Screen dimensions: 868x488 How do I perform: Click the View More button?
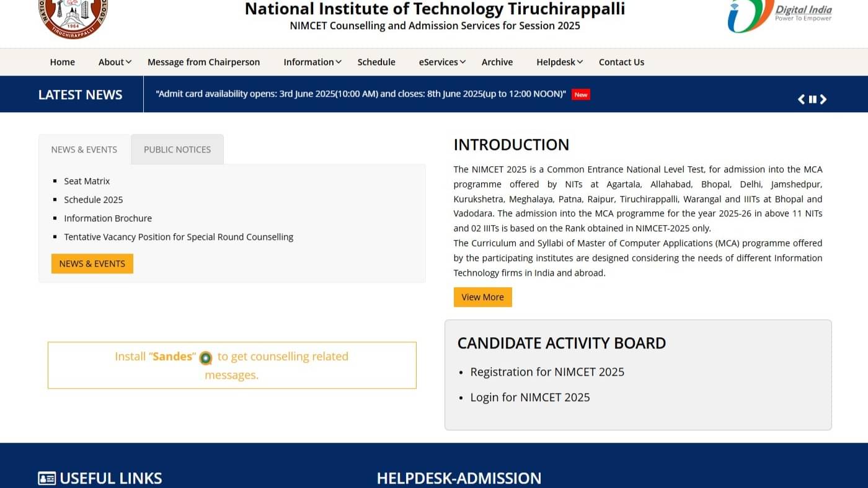[x=482, y=297]
